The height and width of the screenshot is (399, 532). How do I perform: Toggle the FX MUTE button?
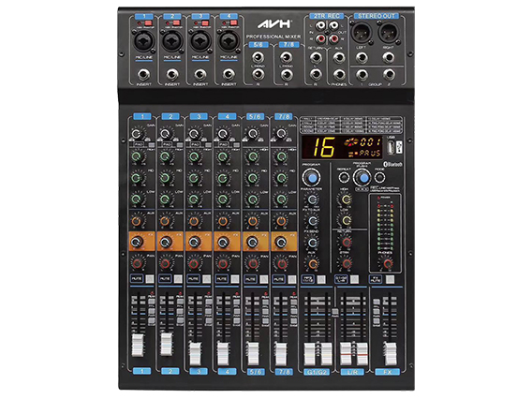pyautogui.click(x=391, y=279)
